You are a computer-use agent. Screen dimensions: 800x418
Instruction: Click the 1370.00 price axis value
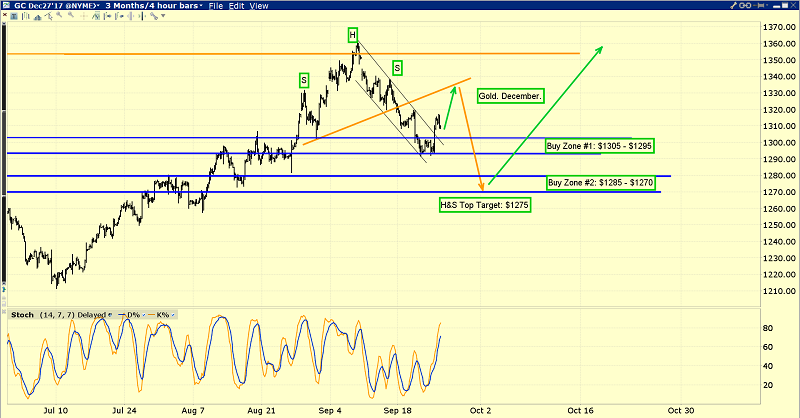click(x=781, y=27)
